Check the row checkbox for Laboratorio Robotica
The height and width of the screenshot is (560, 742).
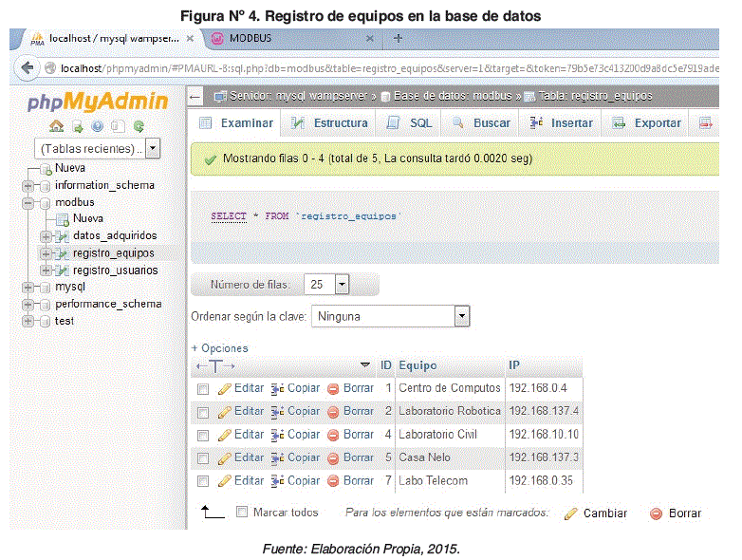(x=203, y=412)
